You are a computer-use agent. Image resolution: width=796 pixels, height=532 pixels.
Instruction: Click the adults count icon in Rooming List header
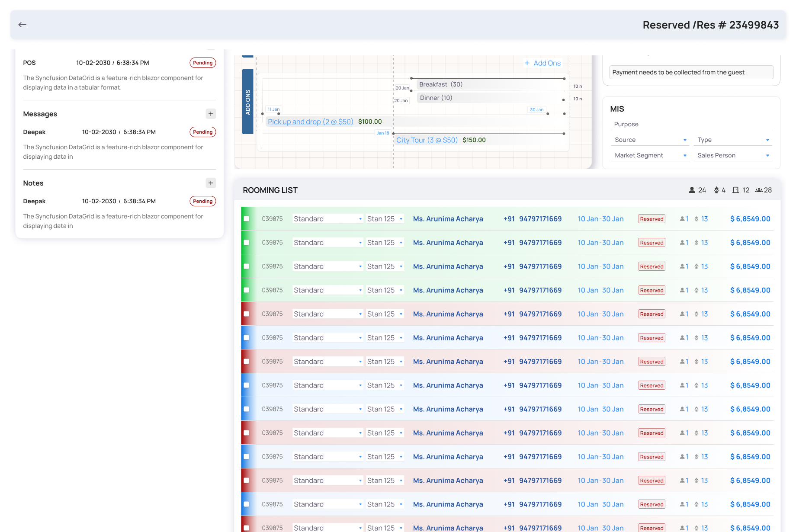click(x=692, y=190)
